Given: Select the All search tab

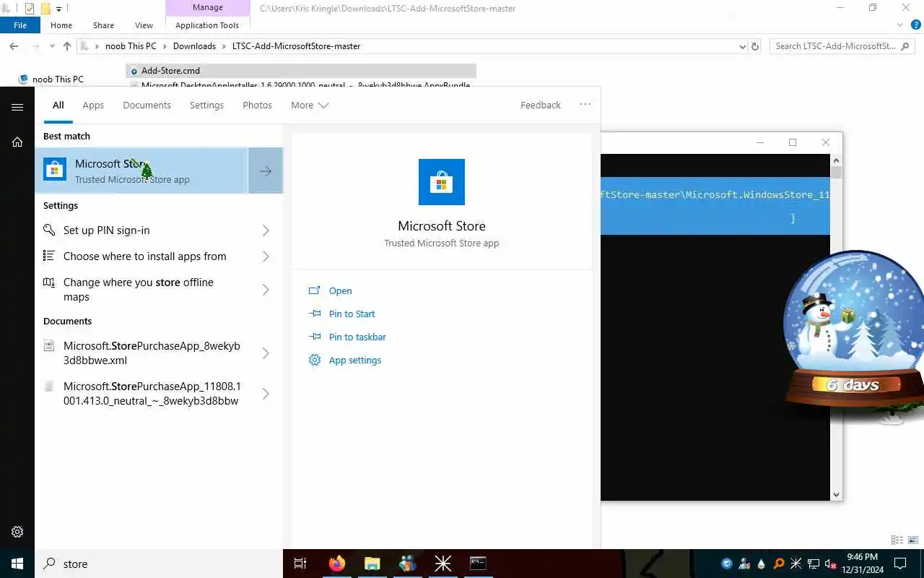Looking at the screenshot, I should click(x=58, y=105).
